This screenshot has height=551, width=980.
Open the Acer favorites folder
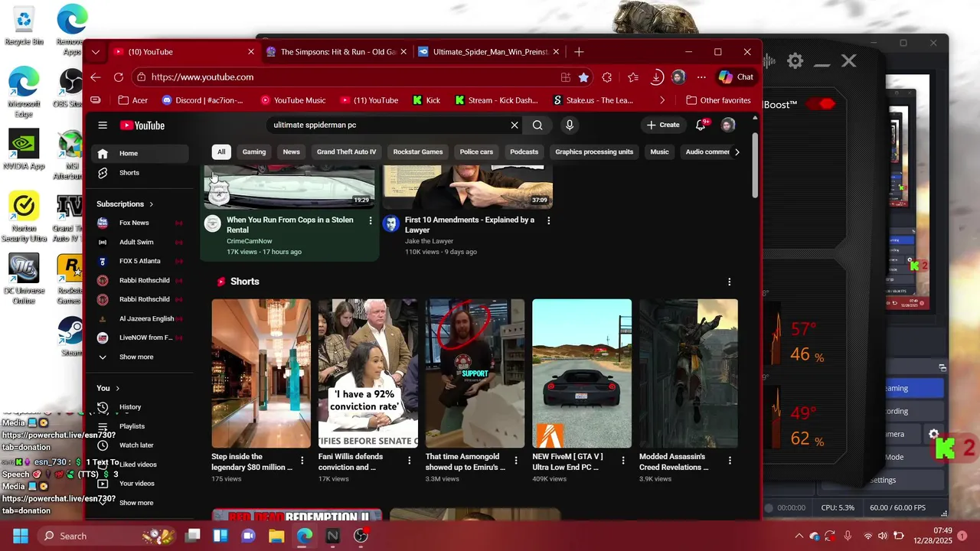tap(132, 100)
